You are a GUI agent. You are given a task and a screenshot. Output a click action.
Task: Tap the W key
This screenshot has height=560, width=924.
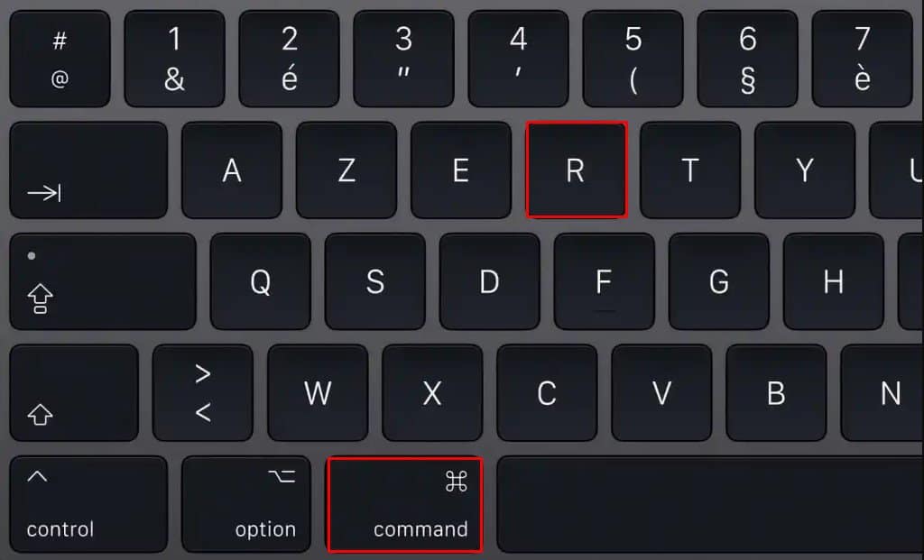pyautogui.click(x=318, y=393)
